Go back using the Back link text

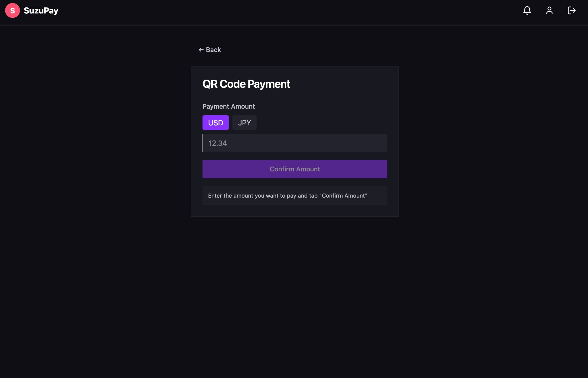213,50
